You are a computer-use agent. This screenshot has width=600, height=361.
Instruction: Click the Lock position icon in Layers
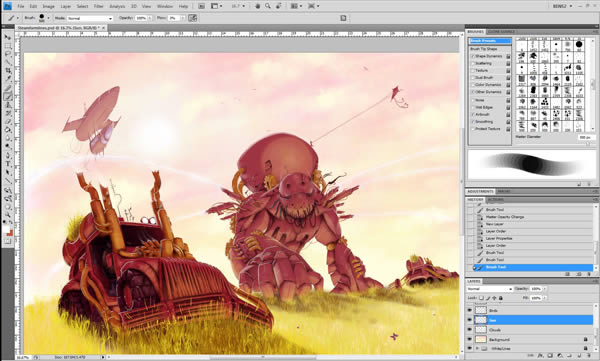[x=494, y=298]
